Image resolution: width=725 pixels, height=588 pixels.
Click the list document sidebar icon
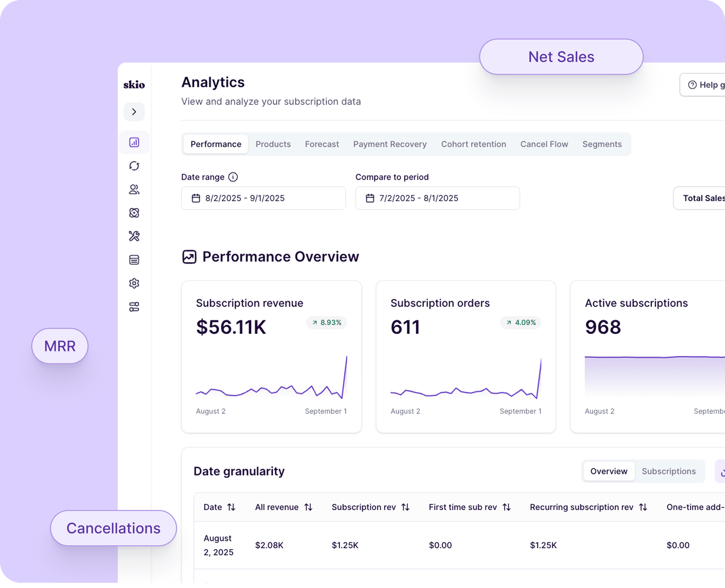pyautogui.click(x=134, y=260)
